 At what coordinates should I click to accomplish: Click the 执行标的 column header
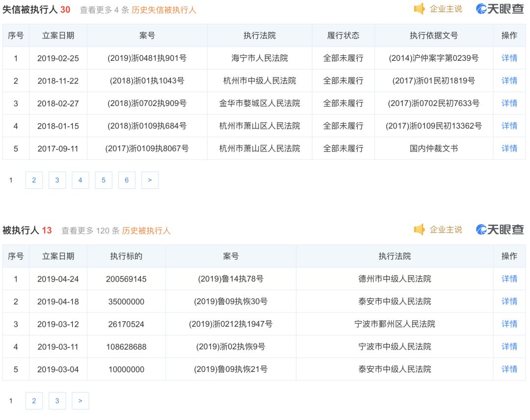point(126,256)
